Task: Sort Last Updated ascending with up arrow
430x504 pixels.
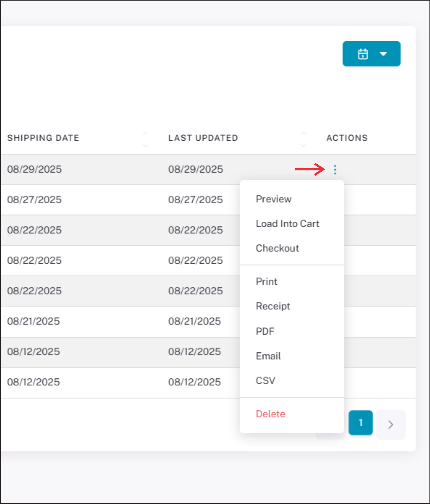Action: click(304, 134)
